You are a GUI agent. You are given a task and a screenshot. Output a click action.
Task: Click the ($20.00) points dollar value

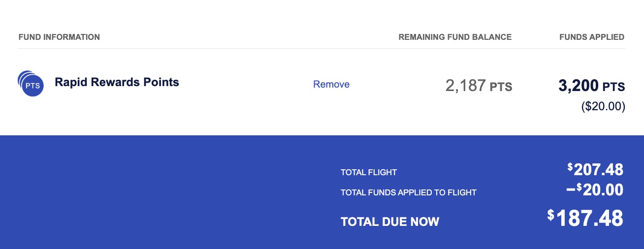pos(603,106)
